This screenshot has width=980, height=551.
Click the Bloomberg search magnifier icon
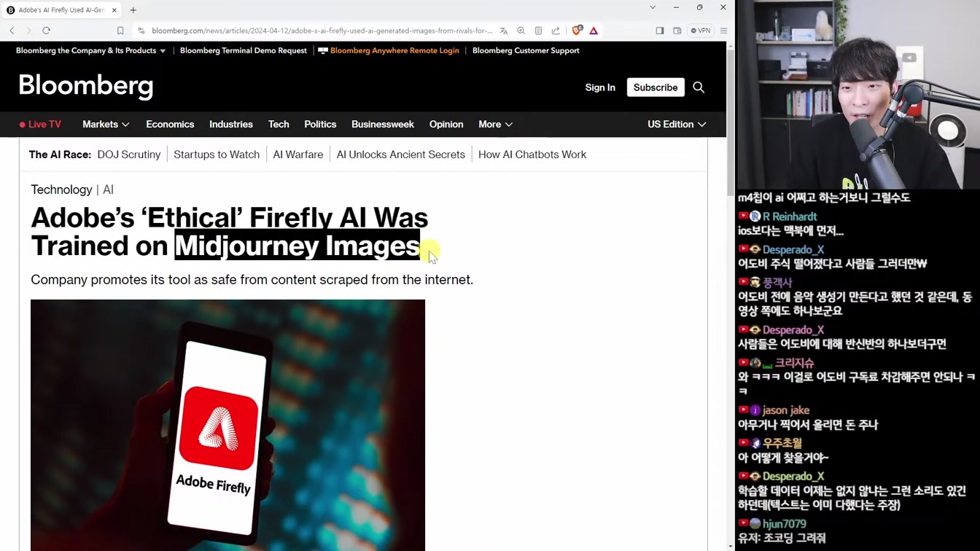(x=699, y=87)
